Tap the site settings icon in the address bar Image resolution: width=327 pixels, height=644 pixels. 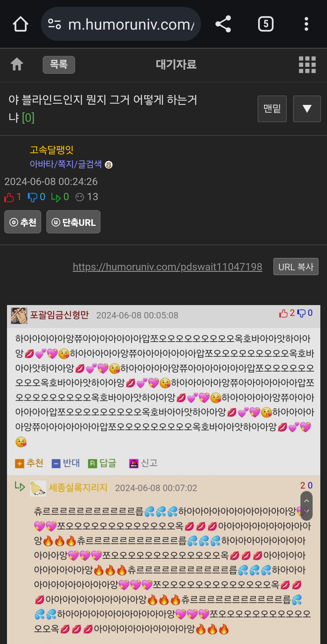click(54, 24)
